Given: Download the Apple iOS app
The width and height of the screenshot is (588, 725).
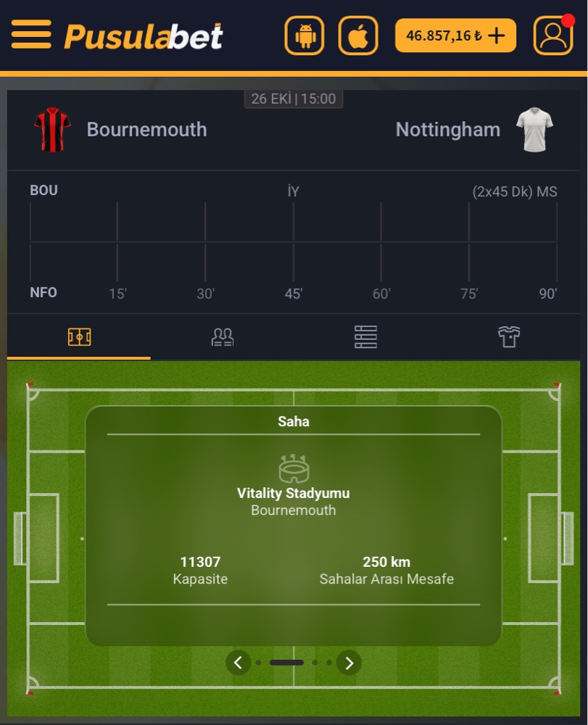Looking at the screenshot, I should point(358,36).
